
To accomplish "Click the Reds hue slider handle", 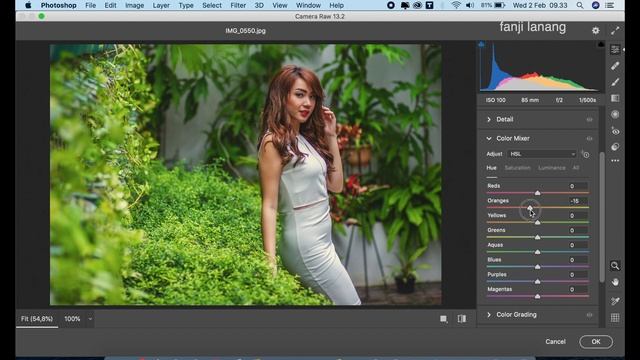I will (538, 193).
